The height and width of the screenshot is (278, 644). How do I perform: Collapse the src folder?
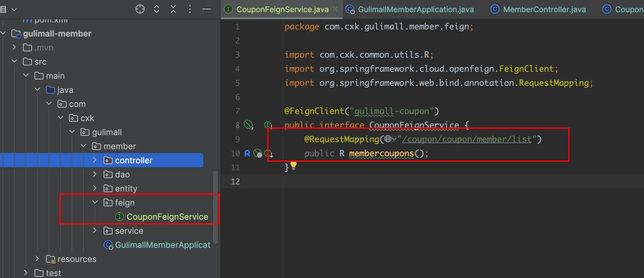point(14,61)
